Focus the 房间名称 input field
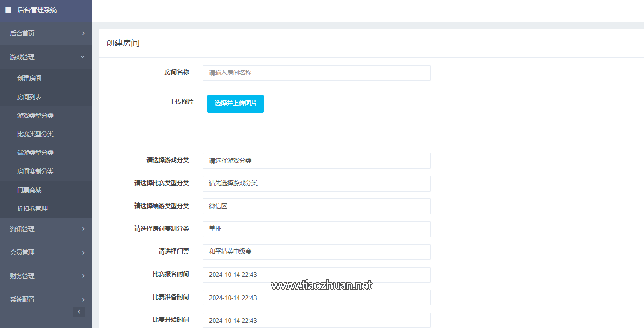Screen dimensions: 644x328 pos(316,73)
